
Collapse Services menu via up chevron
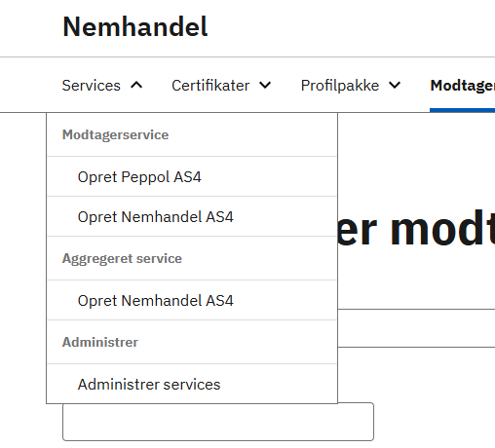(x=136, y=86)
